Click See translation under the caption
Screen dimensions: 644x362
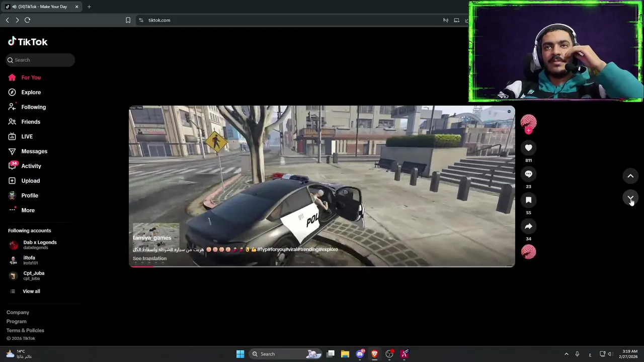(149, 258)
